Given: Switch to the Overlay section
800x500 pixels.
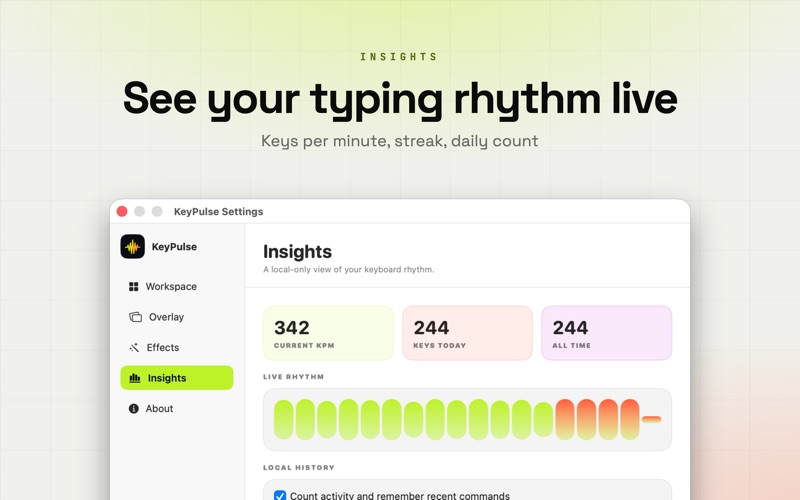Looking at the screenshot, I should tap(177, 317).
